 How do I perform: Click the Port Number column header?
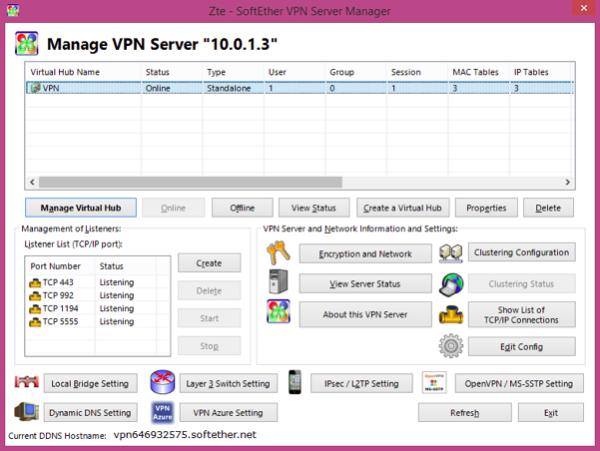(60, 266)
